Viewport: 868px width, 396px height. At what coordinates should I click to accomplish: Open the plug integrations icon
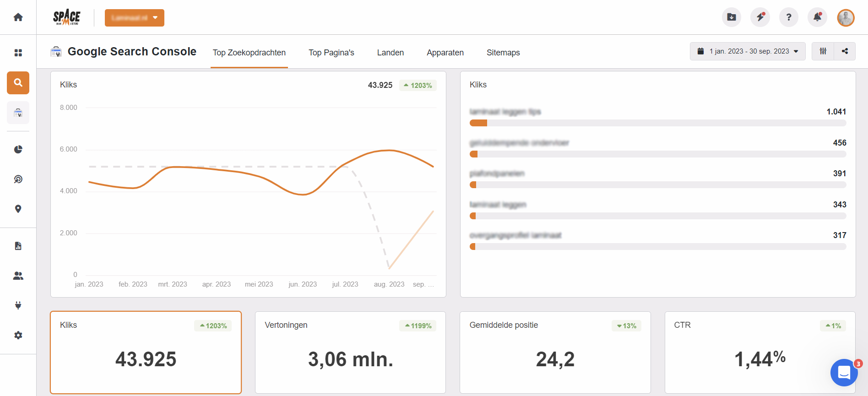(18, 305)
